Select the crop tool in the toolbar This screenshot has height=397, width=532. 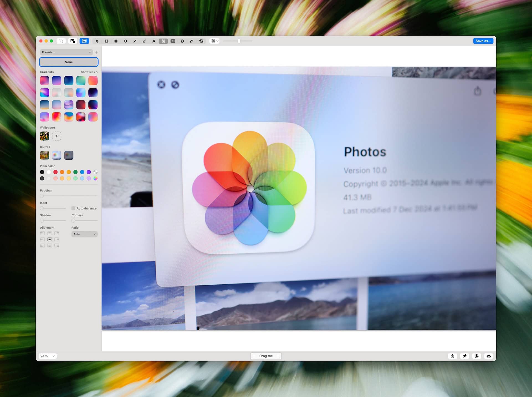click(61, 41)
